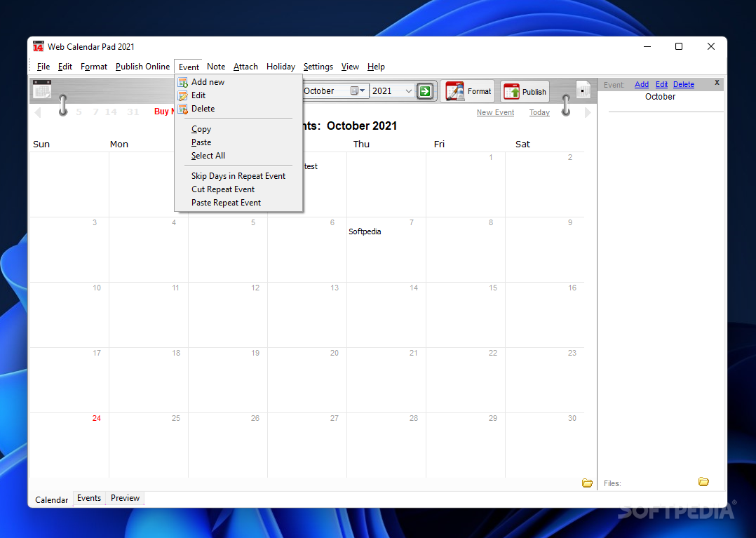
Task: Click the New Event link
Action: click(x=495, y=112)
